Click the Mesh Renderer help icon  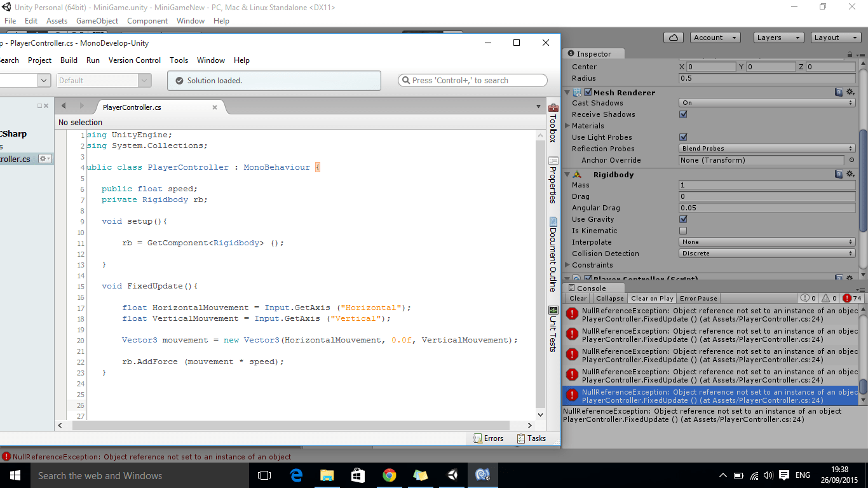point(839,91)
